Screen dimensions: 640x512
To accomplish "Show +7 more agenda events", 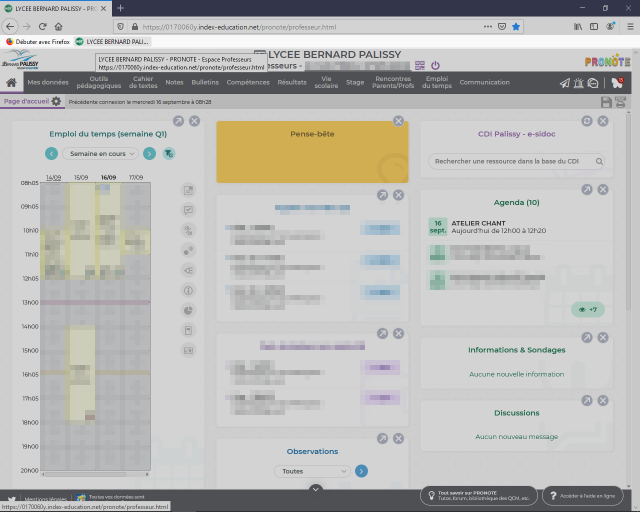I will [588, 309].
